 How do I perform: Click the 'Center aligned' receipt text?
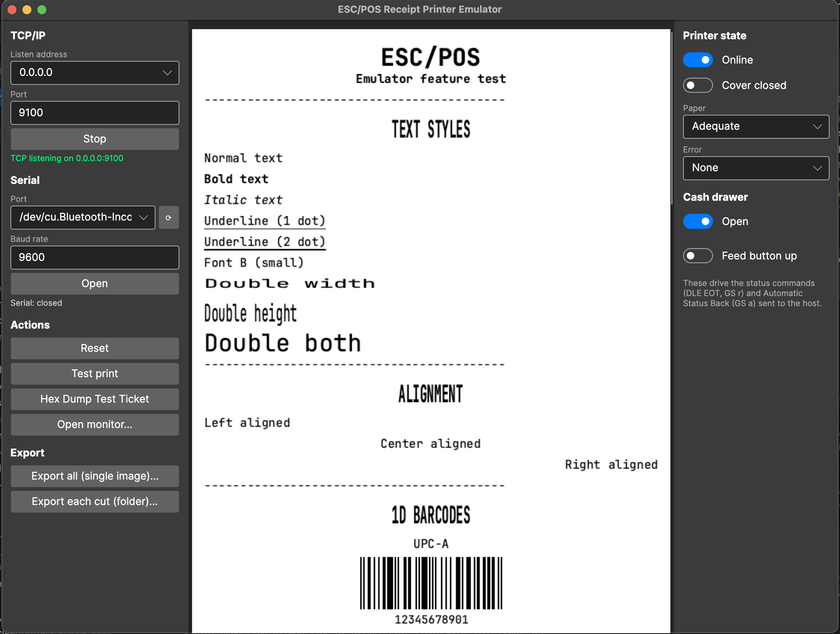pos(430,444)
